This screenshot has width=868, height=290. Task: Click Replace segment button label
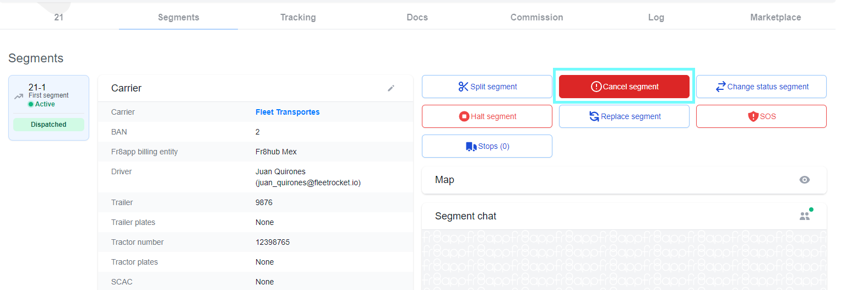tap(631, 116)
